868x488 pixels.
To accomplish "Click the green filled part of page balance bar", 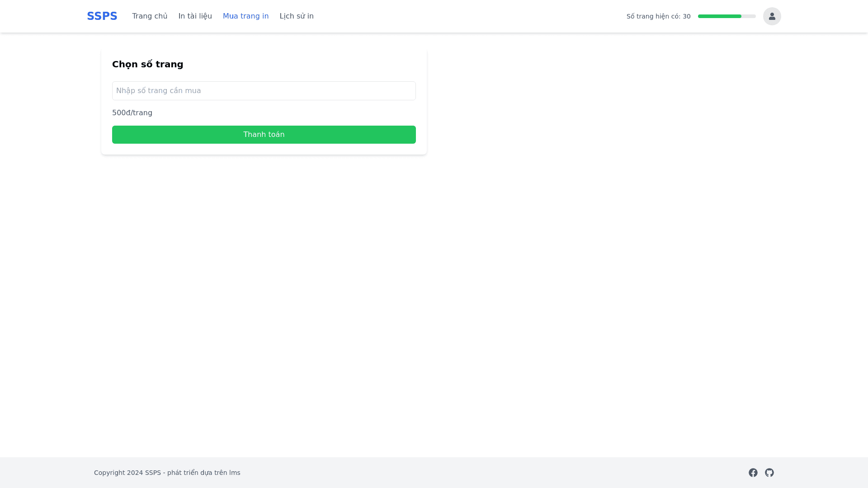I will pyautogui.click(x=719, y=16).
